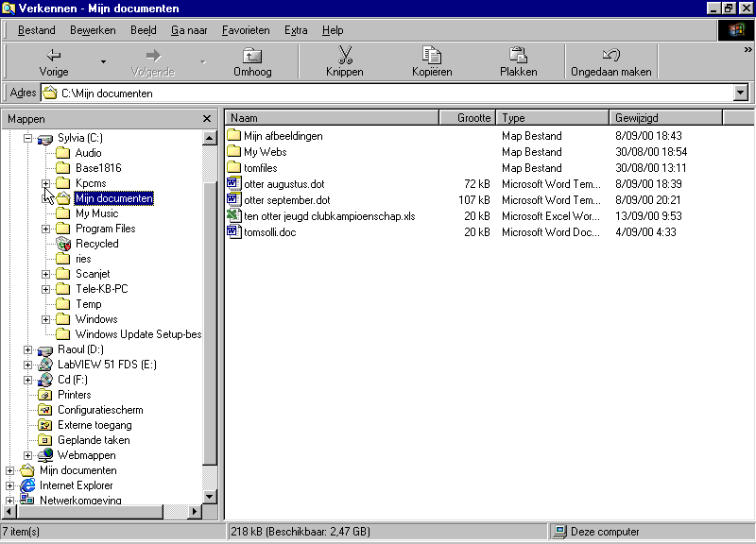Collapse the Sylvia (C:) drive node
This screenshot has width=756, height=544.
pyautogui.click(x=27, y=138)
